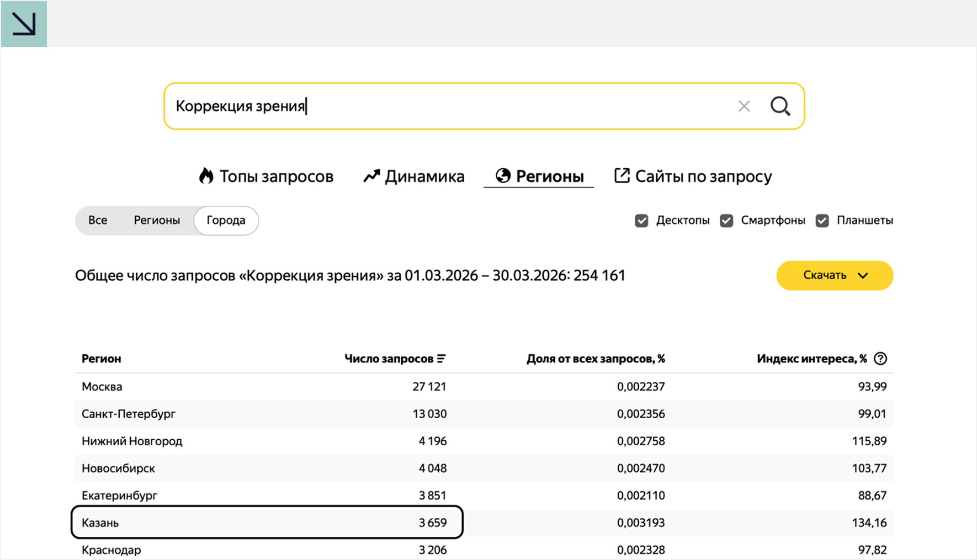Toggle the Смартфоны checkbox
977x560 pixels.
tap(726, 221)
